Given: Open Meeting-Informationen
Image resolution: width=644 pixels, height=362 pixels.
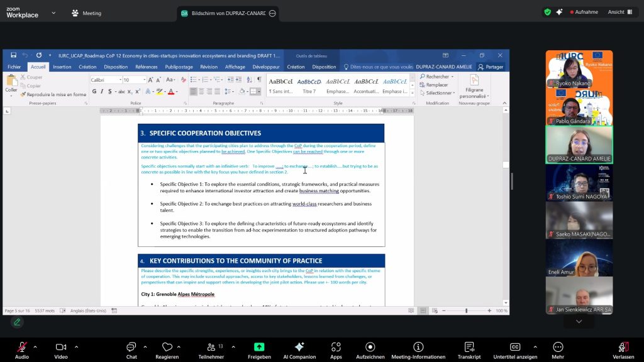Looking at the screenshot, I should tap(418, 348).
